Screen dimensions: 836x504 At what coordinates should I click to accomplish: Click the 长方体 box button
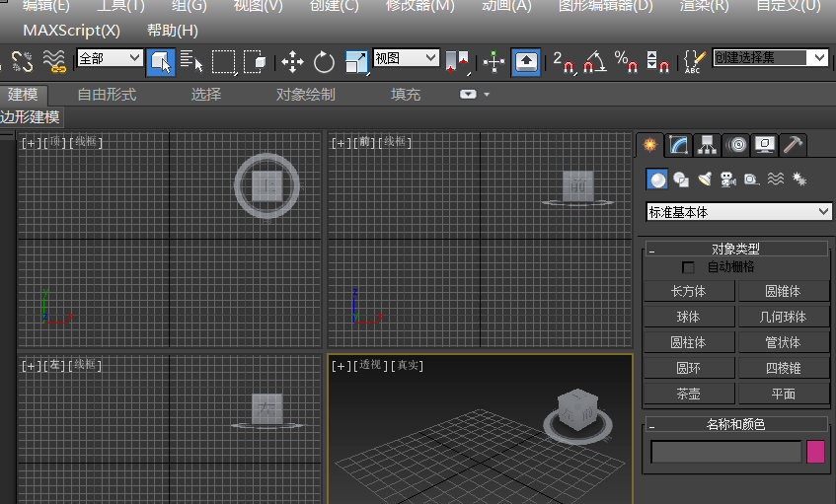(689, 291)
